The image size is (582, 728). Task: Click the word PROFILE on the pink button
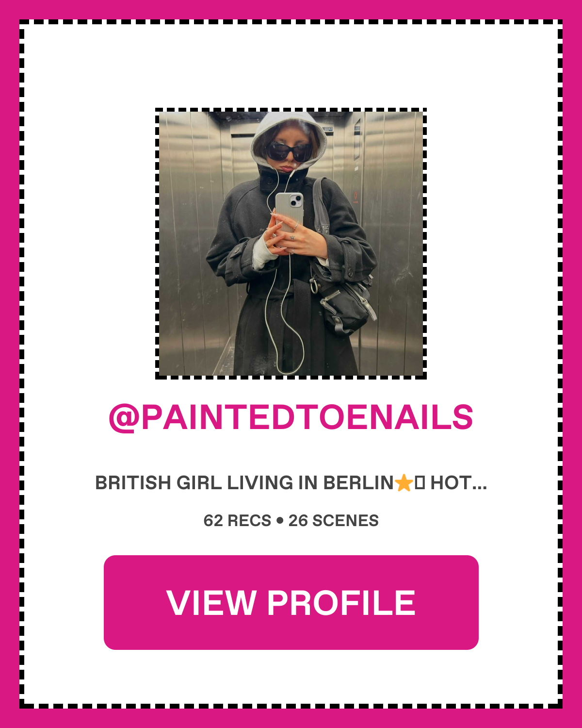[341, 603]
